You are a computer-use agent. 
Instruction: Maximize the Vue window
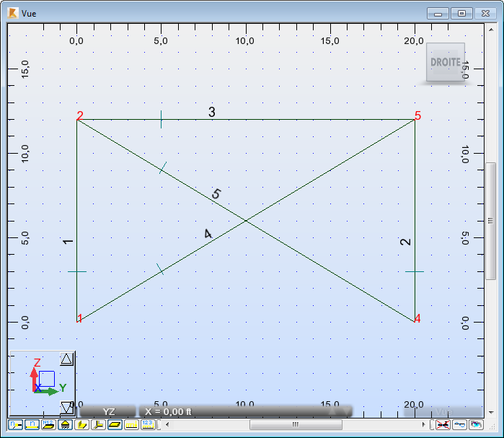click(x=461, y=14)
